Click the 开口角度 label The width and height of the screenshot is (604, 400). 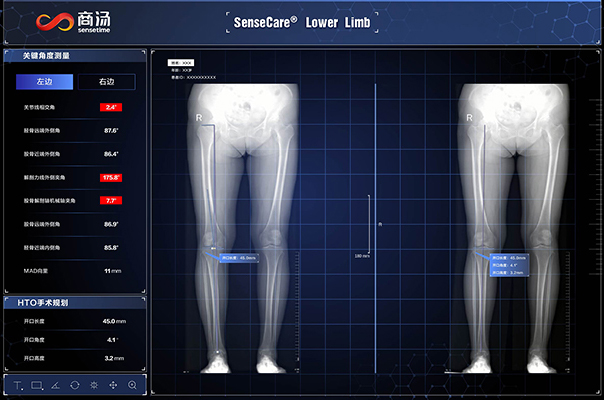coord(34,339)
